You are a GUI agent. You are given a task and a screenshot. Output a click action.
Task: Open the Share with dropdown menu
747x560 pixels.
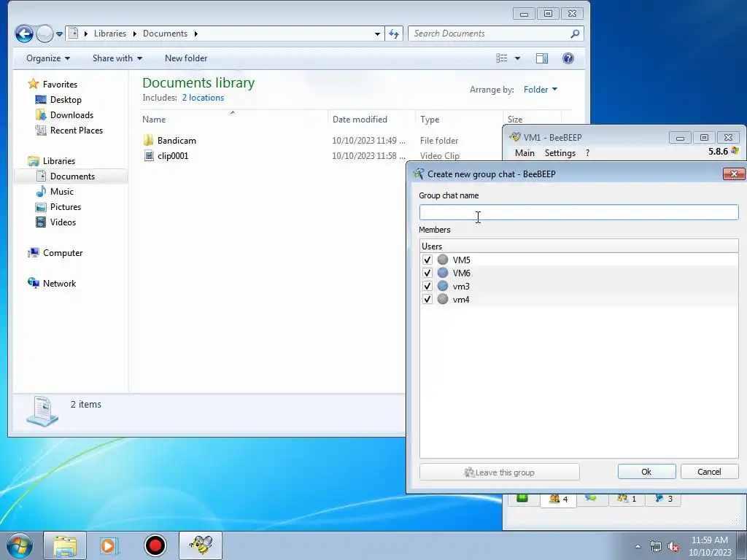pyautogui.click(x=117, y=58)
